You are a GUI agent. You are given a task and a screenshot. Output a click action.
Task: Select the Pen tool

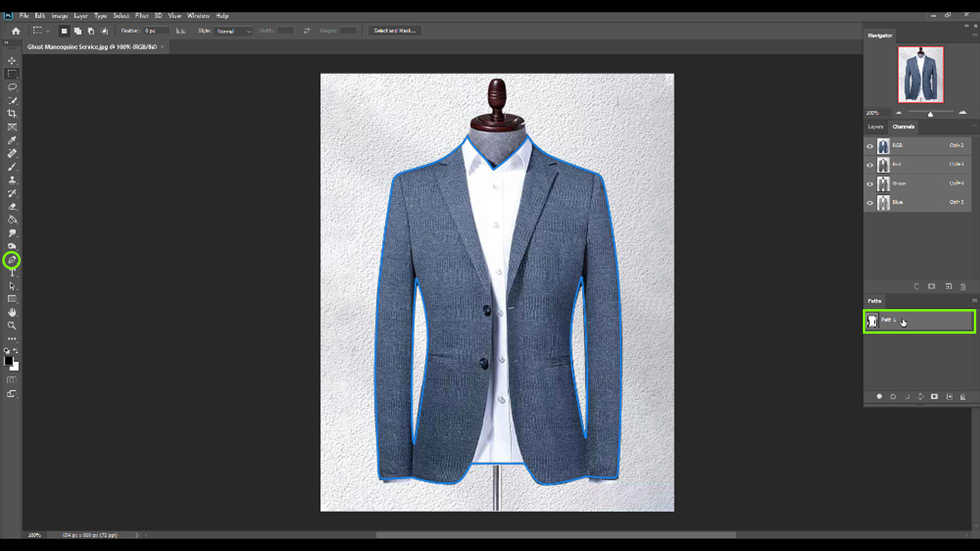click(x=11, y=260)
